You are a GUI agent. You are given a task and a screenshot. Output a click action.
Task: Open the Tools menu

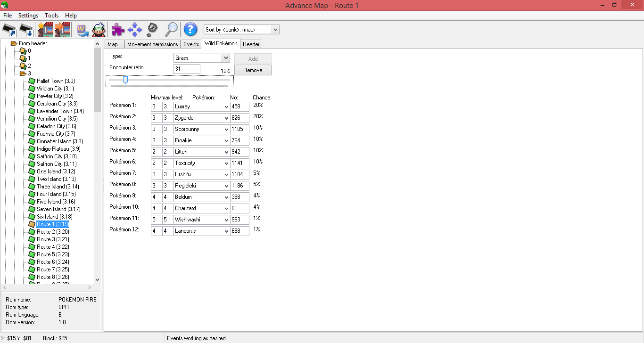click(51, 16)
